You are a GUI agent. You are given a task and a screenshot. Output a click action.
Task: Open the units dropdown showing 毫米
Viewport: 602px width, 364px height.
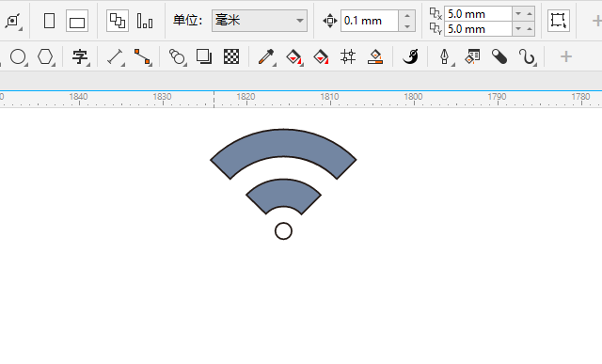(x=260, y=21)
